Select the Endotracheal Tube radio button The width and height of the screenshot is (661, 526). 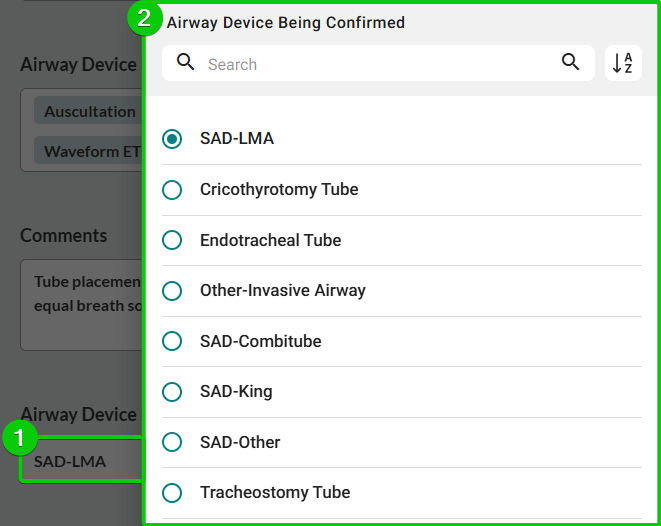(172, 240)
